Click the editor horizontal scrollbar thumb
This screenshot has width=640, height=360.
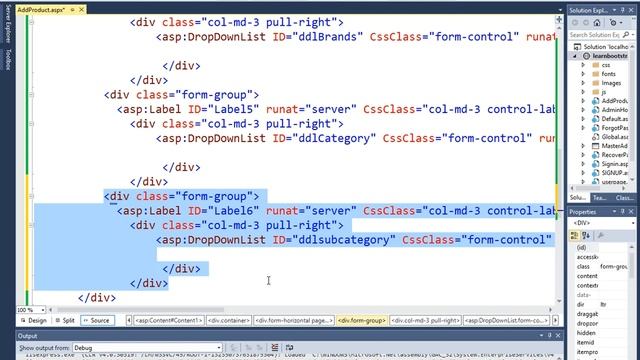pyautogui.click(x=140, y=310)
